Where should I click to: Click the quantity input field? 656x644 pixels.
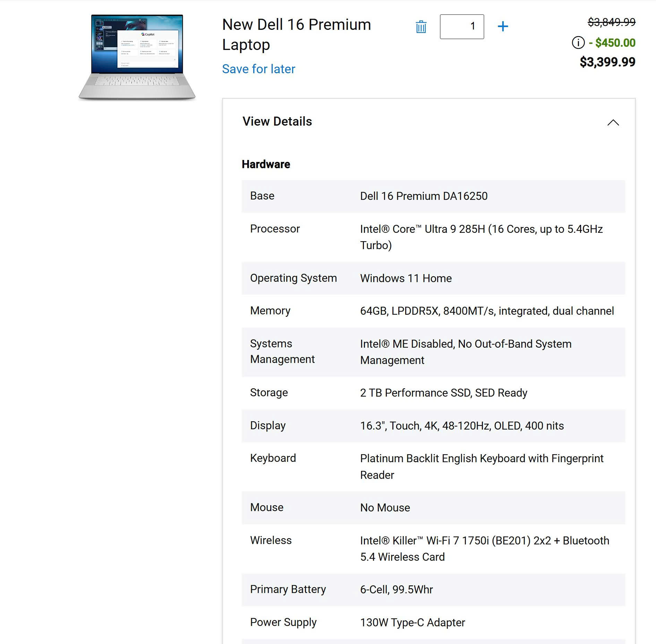462,27
